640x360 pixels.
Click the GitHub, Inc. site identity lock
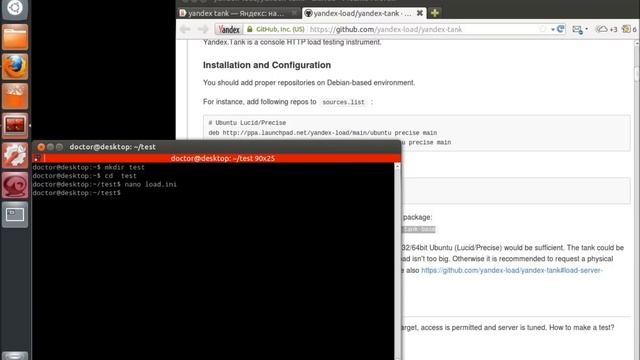[275, 29]
